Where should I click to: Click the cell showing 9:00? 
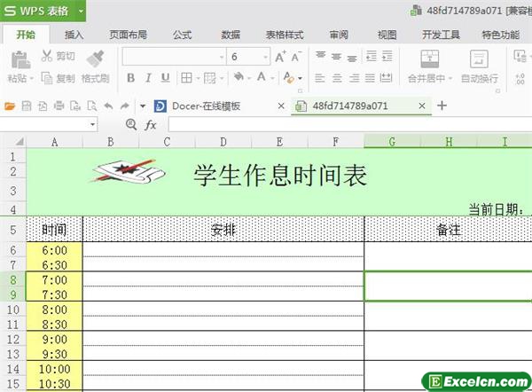(x=54, y=339)
